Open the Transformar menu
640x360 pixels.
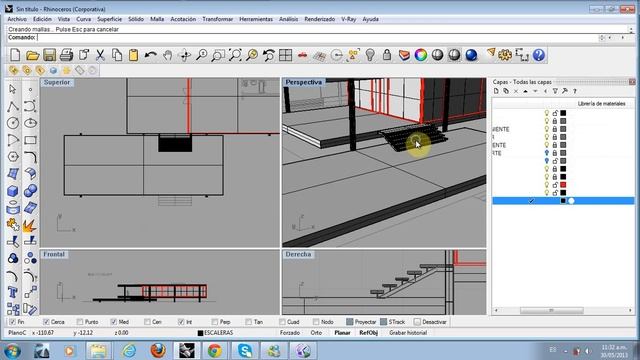pyautogui.click(x=218, y=19)
